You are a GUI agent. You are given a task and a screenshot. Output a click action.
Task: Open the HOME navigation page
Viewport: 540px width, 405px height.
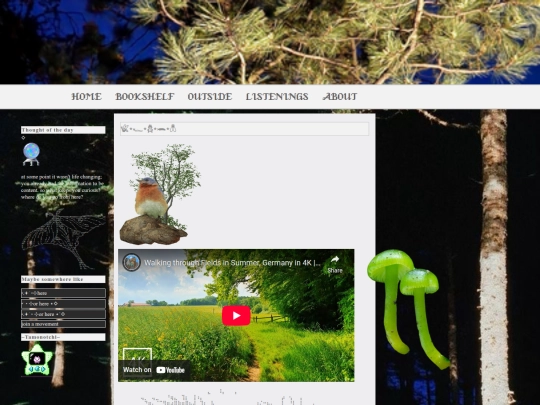click(86, 97)
